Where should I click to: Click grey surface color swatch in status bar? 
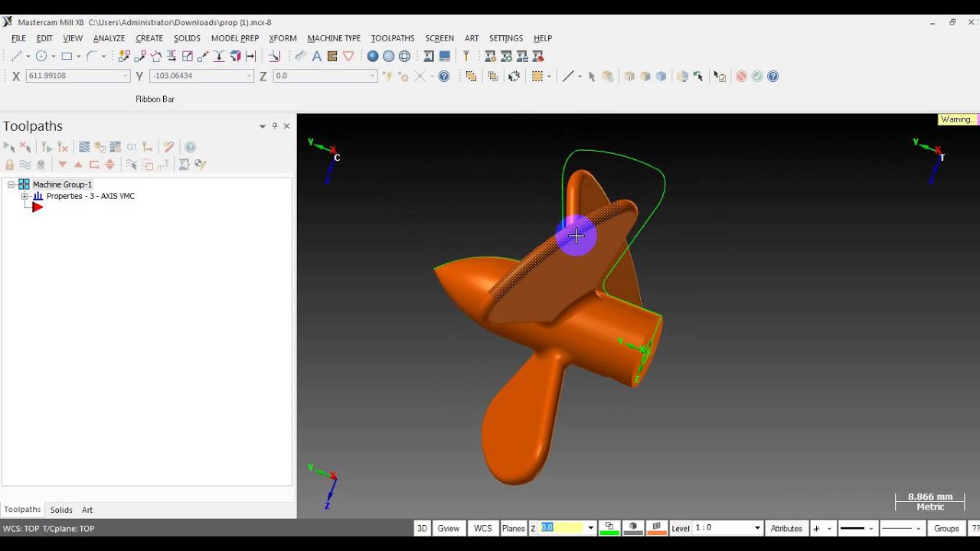point(633,528)
